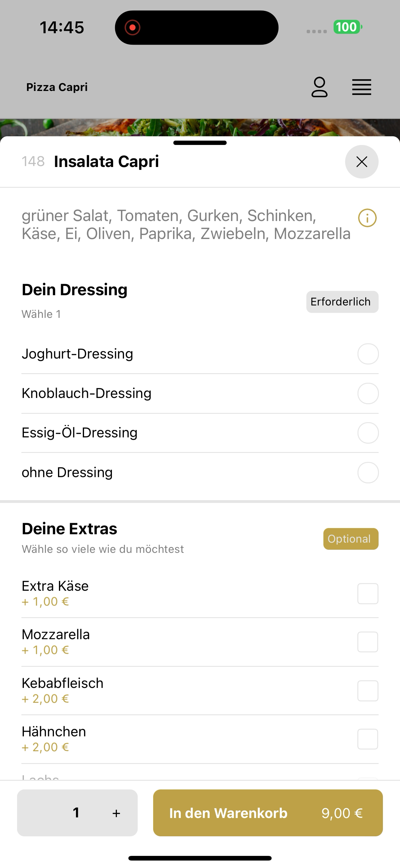Tap the salad header image
Screen dimensions: 400x868
[x=200, y=127]
